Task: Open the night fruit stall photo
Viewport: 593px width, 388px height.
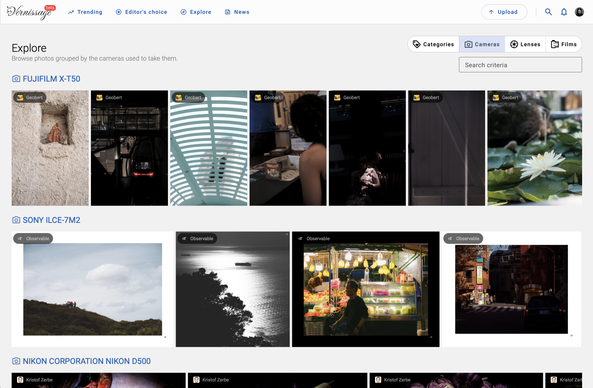Action: click(366, 289)
